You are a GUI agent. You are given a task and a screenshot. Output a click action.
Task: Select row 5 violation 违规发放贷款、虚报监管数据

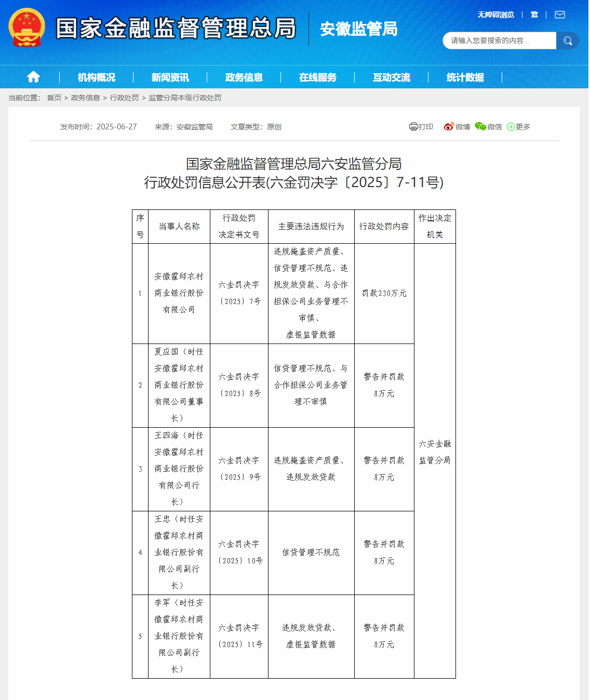pos(311,636)
